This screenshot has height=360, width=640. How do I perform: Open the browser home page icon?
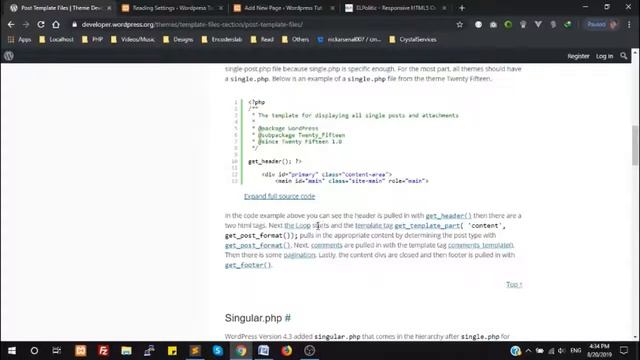56,24
